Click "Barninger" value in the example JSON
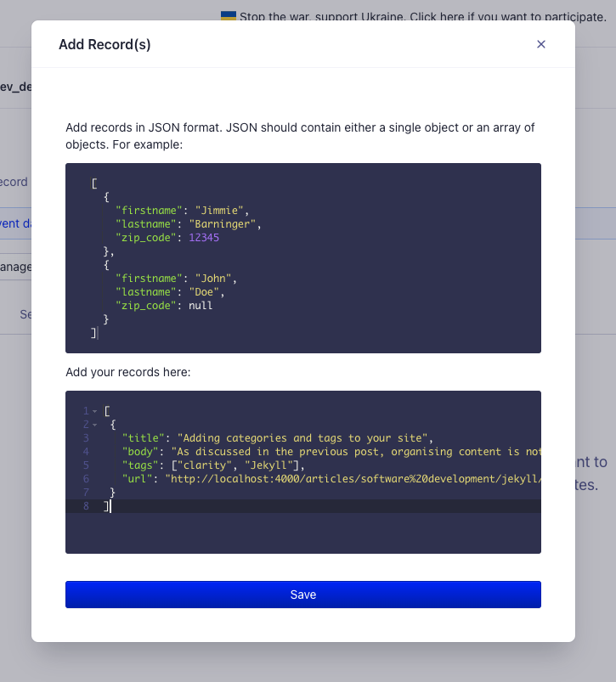Viewport: 616px width, 682px height. pos(222,224)
